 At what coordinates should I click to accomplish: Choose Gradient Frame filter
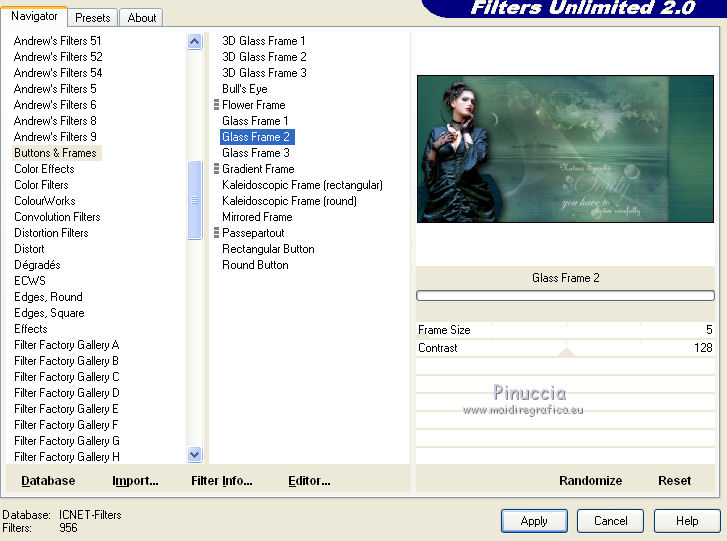tap(258, 169)
